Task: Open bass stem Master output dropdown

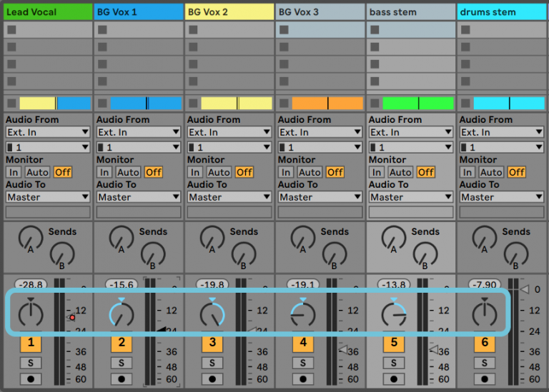Action: point(411,197)
